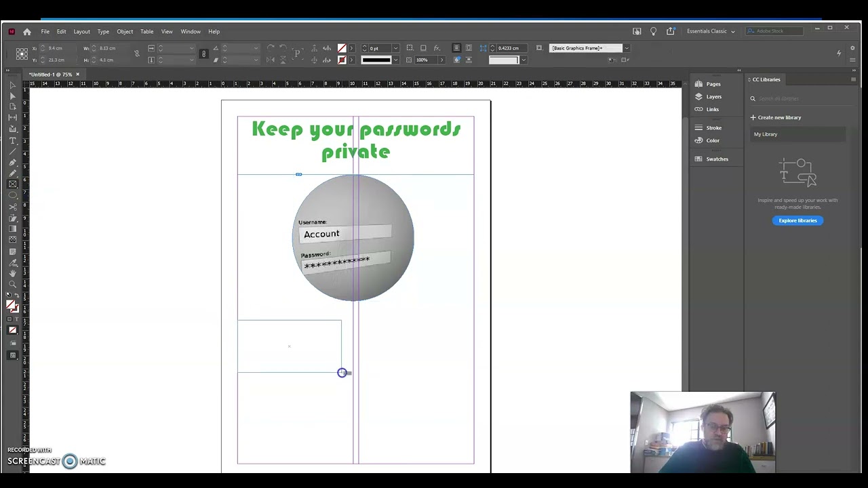Screen dimensions: 868x488
Task: Open the Links panel
Action: click(x=707, y=109)
